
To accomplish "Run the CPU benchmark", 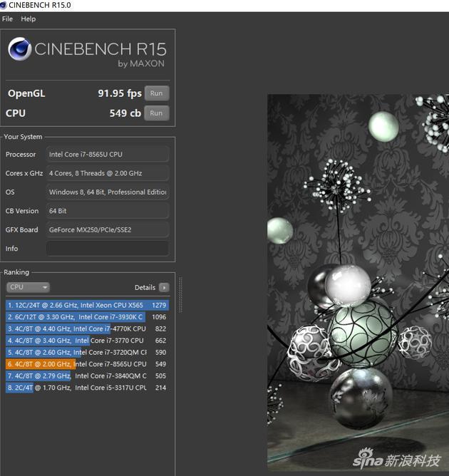I will pyautogui.click(x=157, y=113).
